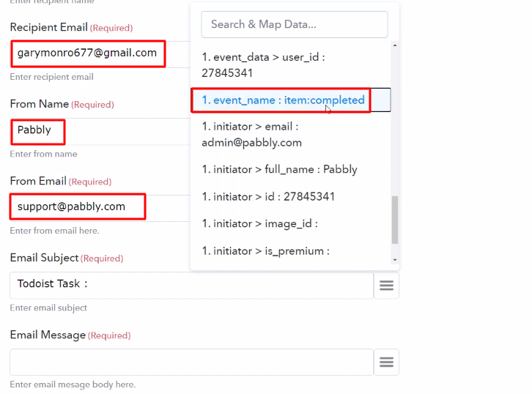Click the Email Subject field

coord(191,285)
